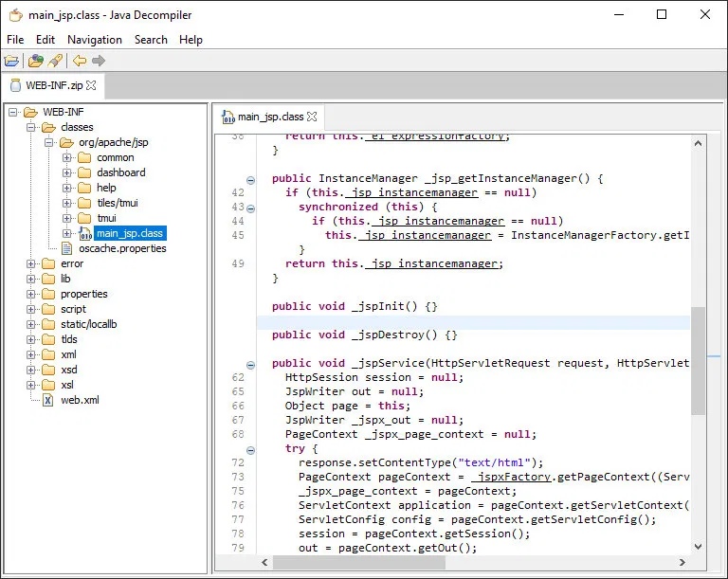Click the _jspDestroy() method declaration
The image size is (728, 579).
[365, 335]
